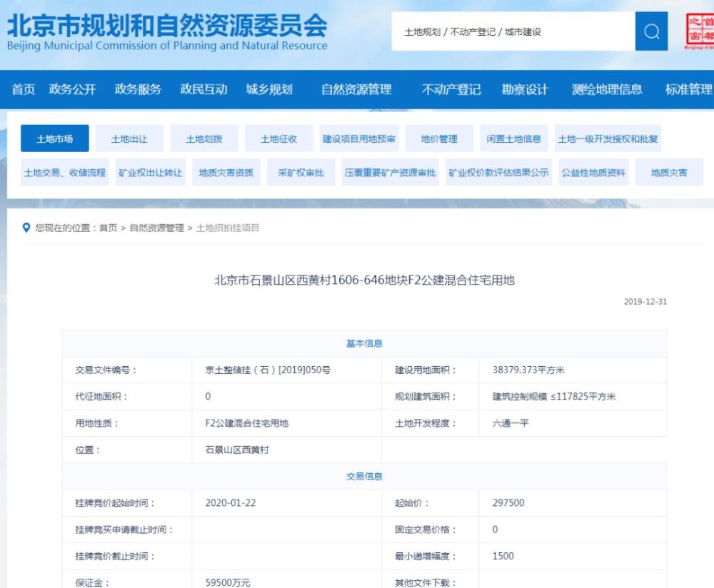Click the 挂牌竞买申请截止时间 label
Screen dimensions: 714x588
pos(124,529)
